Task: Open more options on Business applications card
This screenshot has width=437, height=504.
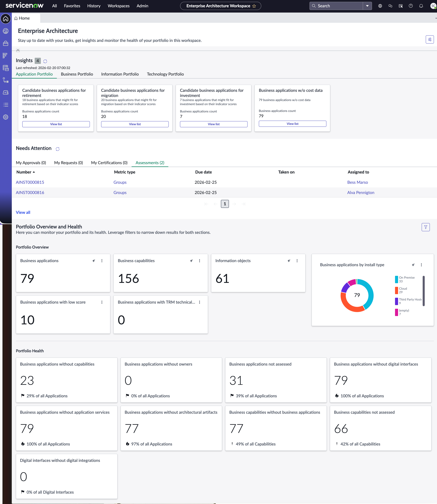Action: [x=102, y=261]
